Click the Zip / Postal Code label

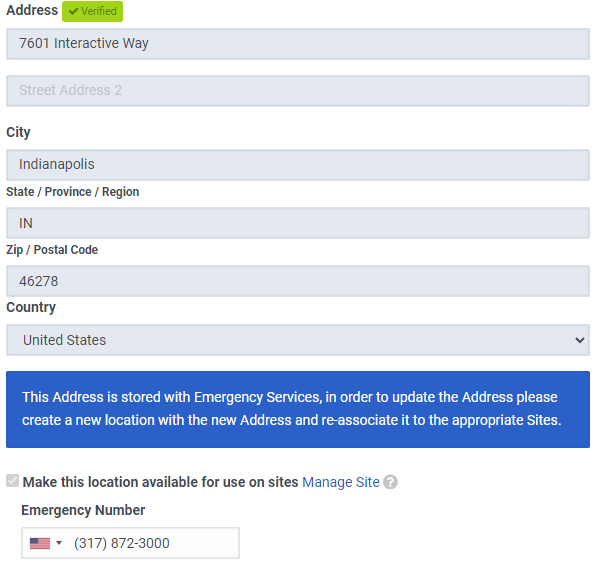click(52, 250)
